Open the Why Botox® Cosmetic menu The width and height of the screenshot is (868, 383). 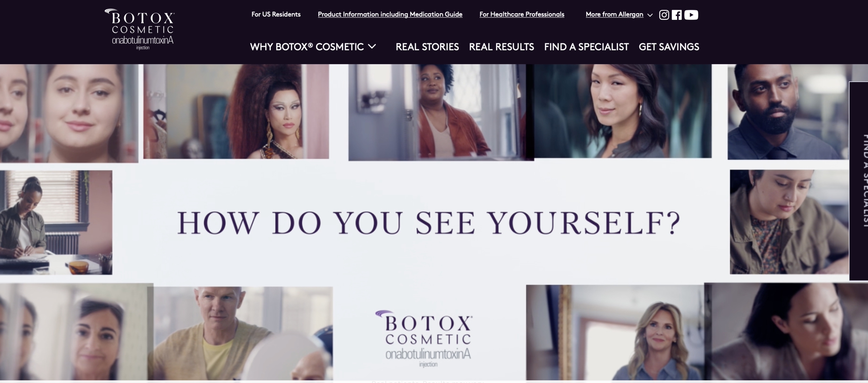click(307, 47)
